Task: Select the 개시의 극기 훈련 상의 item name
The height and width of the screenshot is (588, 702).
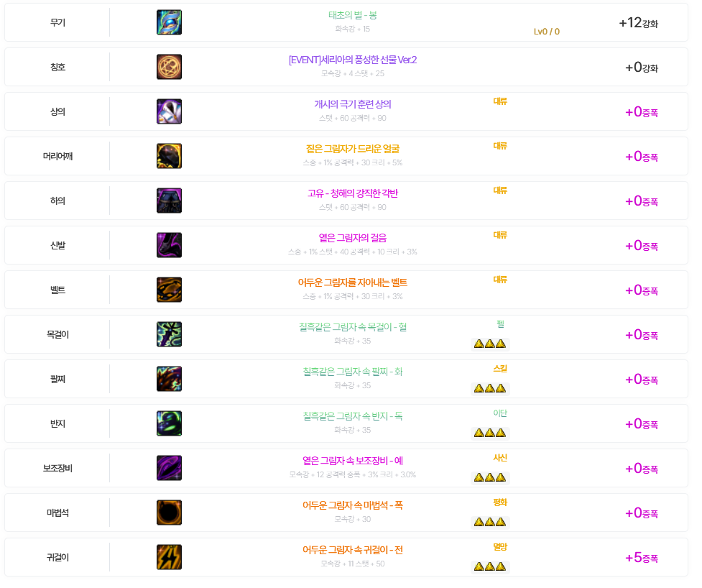Action: pyautogui.click(x=352, y=104)
